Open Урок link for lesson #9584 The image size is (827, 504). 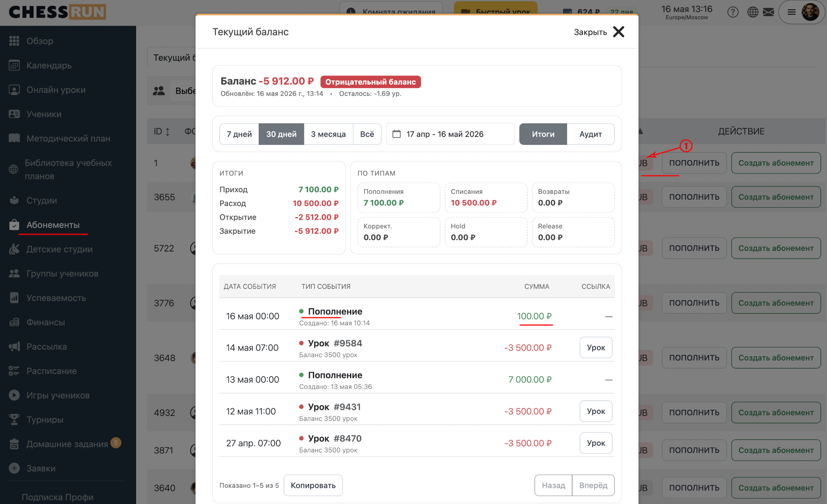tap(596, 347)
